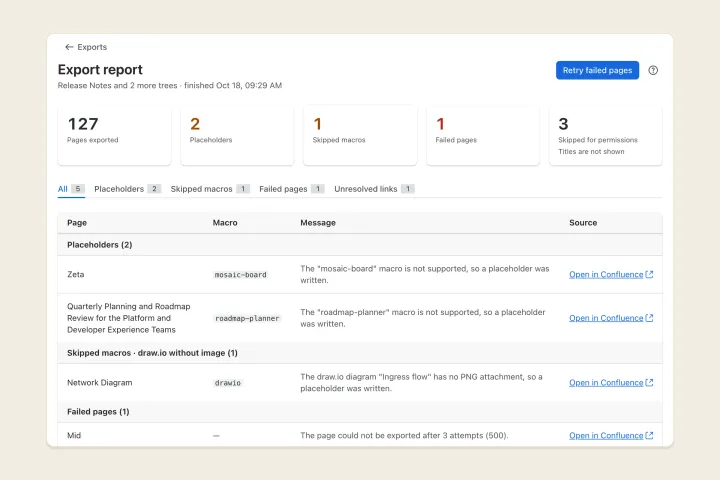The height and width of the screenshot is (480, 720).
Task: Click the Mid page name cell
Action: pyautogui.click(x=74, y=435)
